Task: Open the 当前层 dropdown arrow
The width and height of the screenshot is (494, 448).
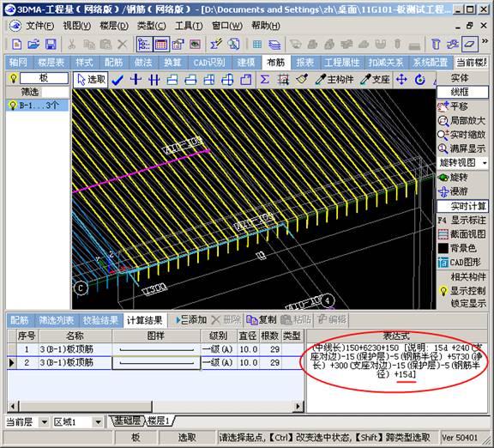Action: pyautogui.click(x=45, y=422)
